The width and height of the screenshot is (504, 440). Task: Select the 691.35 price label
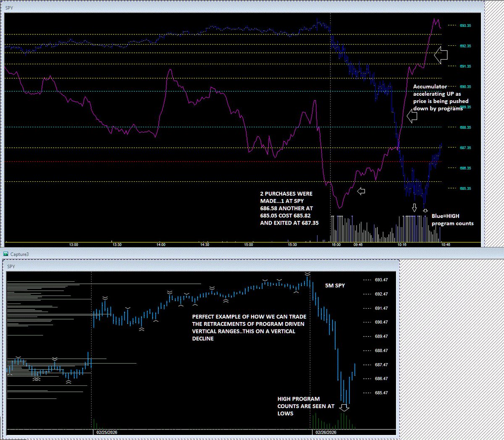point(465,66)
